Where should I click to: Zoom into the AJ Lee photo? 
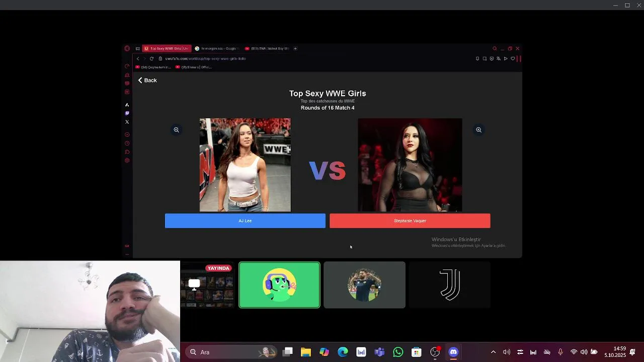pyautogui.click(x=176, y=130)
